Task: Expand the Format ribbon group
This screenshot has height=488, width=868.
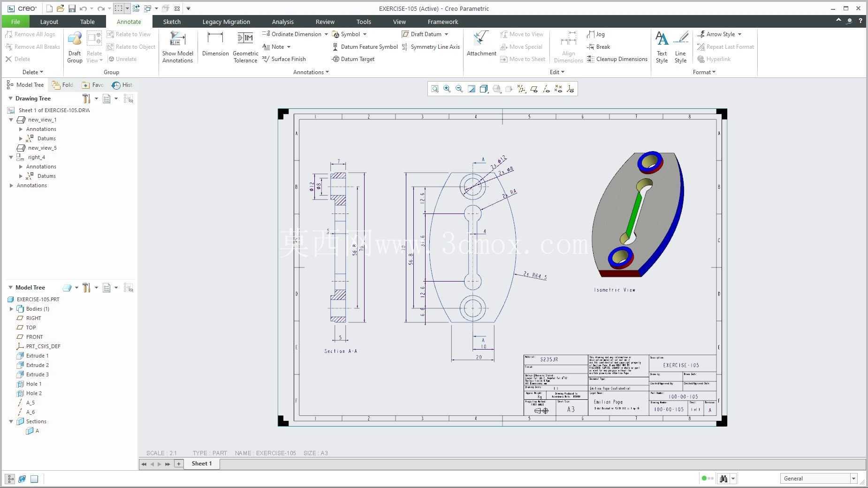Action: pyautogui.click(x=704, y=72)
